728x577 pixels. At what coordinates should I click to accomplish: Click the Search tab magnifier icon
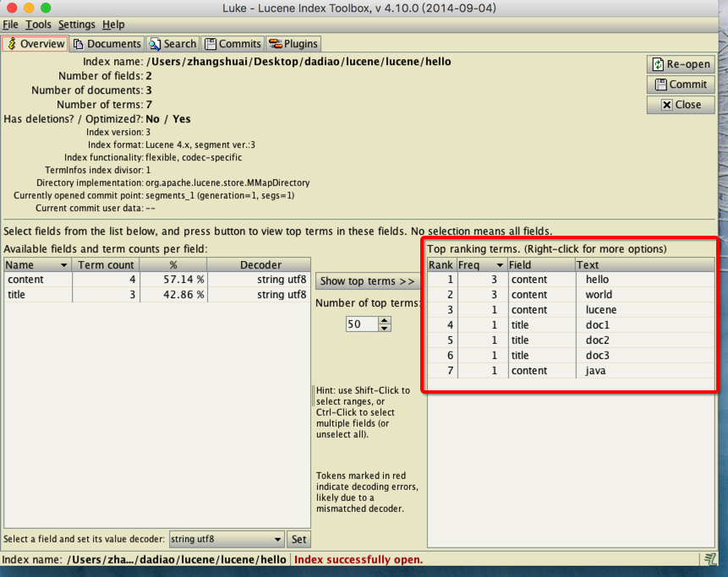[155, 44]
